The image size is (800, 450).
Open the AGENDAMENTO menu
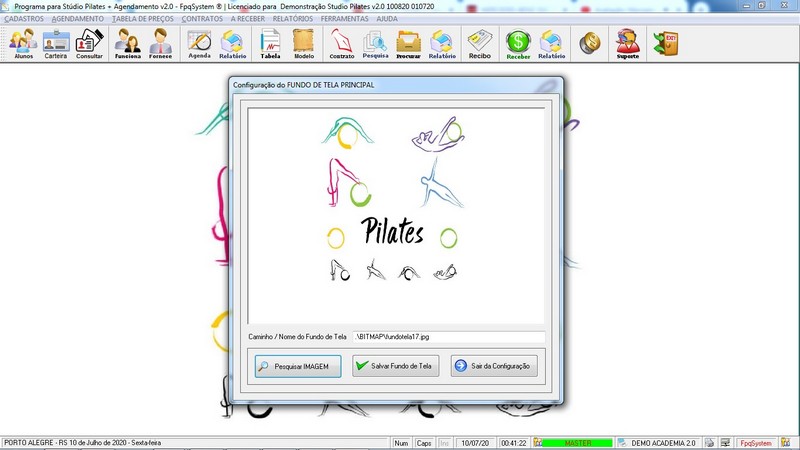pos(78,18)
